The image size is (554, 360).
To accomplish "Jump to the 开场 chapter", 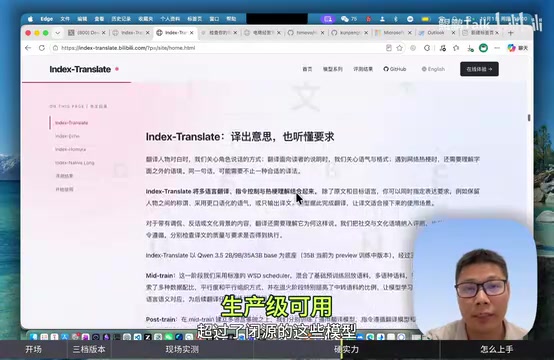I will point(34,350).
